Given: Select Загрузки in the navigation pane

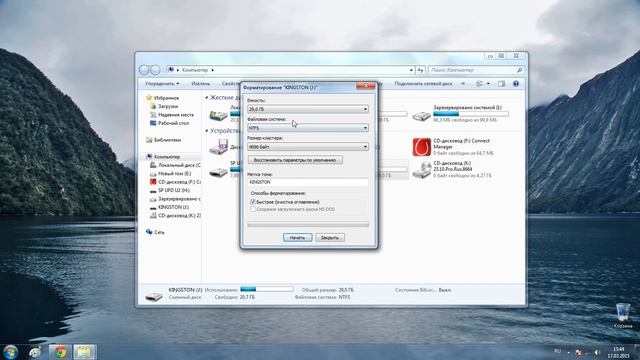Looking at the screenshot, I should 167,106.
